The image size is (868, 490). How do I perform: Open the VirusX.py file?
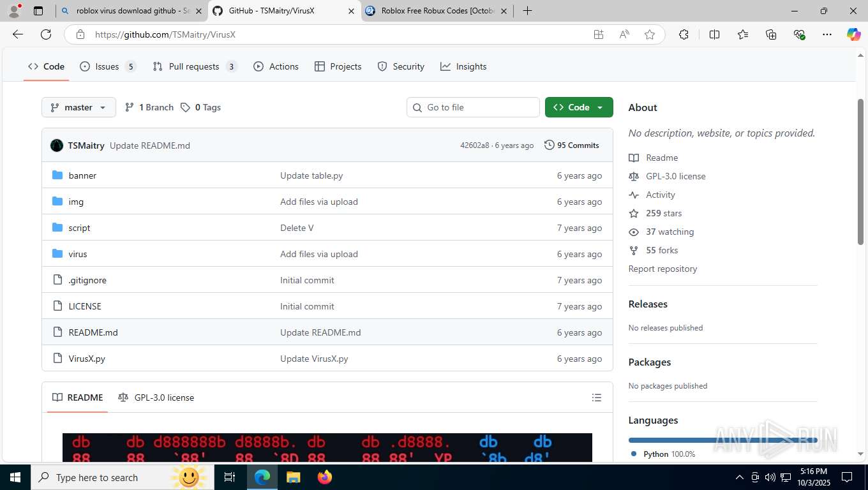tap(87, 359)
